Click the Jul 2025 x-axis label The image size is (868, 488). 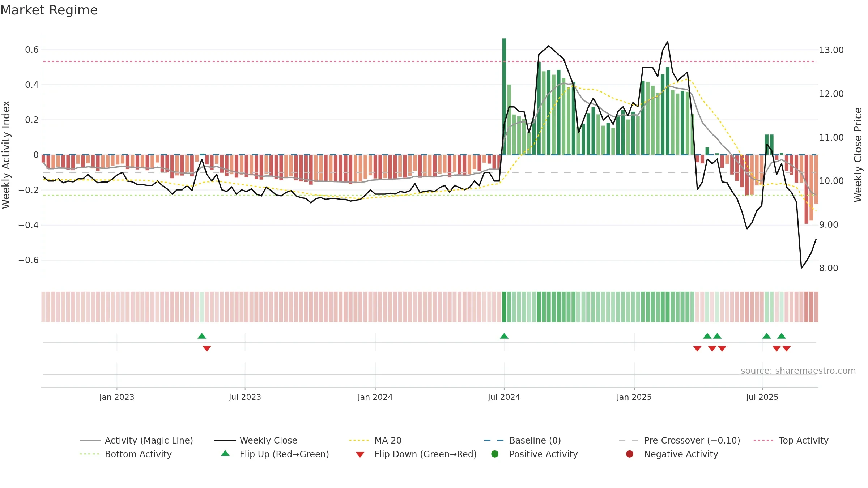[x=762, y=397]
